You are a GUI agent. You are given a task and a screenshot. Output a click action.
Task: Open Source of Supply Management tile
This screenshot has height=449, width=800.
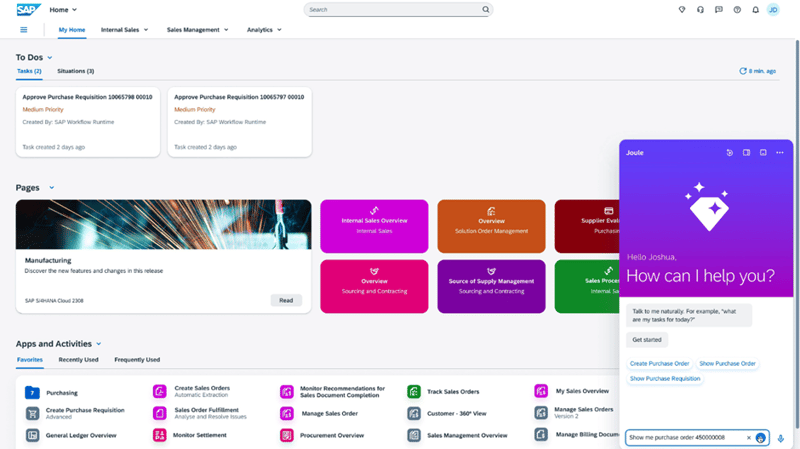coord(491,286)
